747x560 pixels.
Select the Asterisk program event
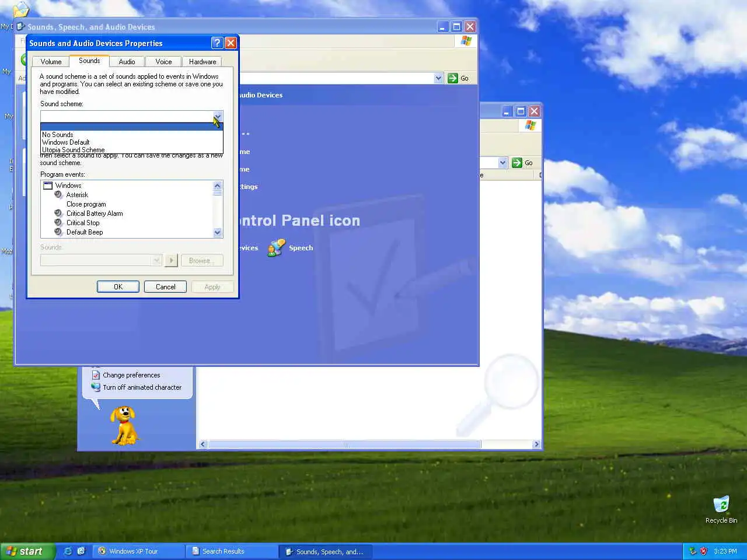pyautogui.click(x=77, y=195)
